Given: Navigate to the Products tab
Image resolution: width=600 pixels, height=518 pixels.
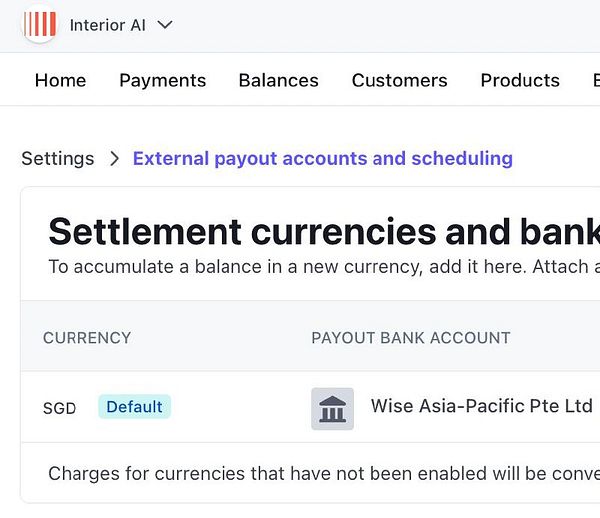Looking at the screenshot, I should 519,80.
